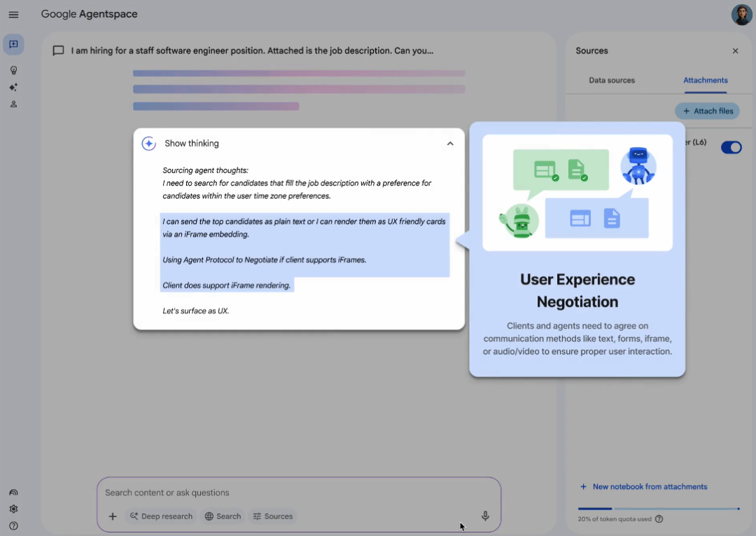Click the Sources panel heading
The width and height of the screenshot is (756, 536).
591,50
